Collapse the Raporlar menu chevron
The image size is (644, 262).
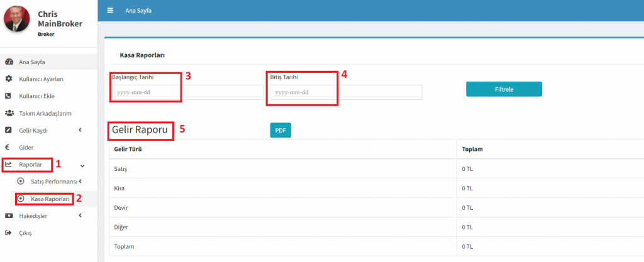click(x=82, y=165)
